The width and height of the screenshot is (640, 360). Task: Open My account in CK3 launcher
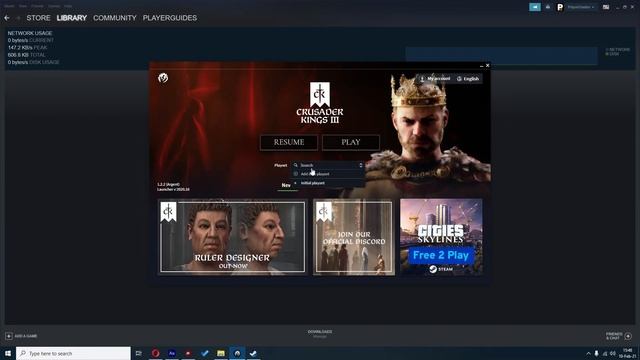coord(435,78)
